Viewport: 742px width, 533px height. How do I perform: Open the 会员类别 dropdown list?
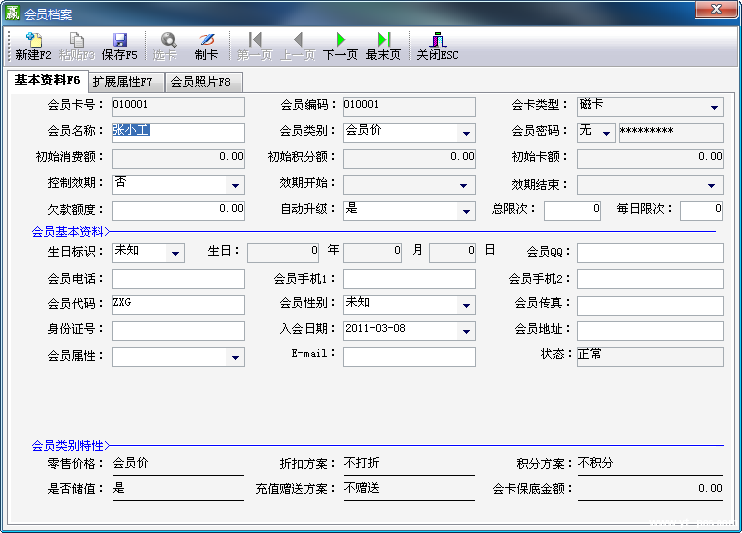point(467,133)
